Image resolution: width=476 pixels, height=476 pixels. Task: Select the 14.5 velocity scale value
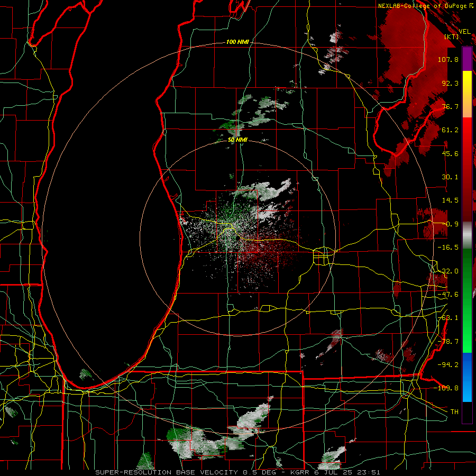pyautogui.click(x=450, y=200)
